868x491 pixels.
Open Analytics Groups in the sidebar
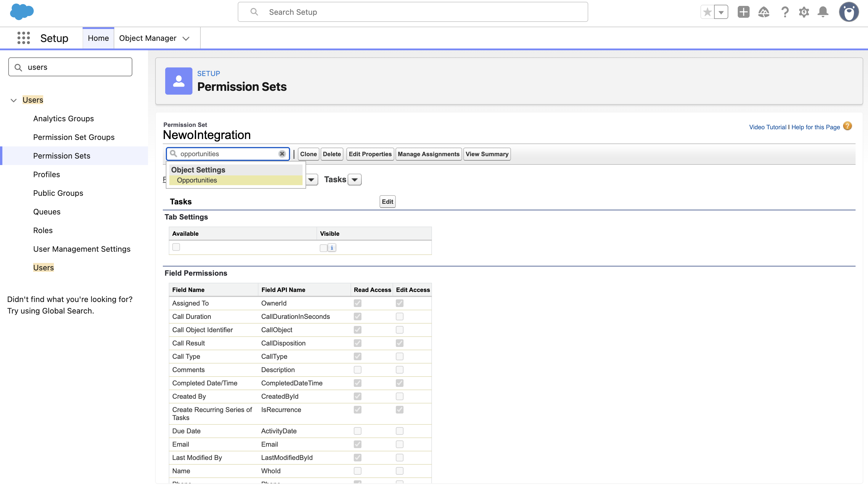point(63,119)
